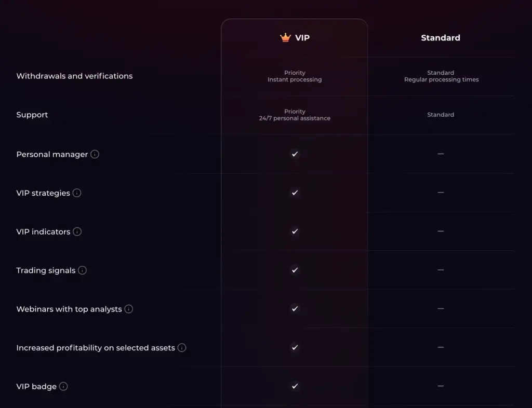Viewport: 532px width, 408px height.
Task: Select the Trading signals info icon
Action: tap(83, 270)
